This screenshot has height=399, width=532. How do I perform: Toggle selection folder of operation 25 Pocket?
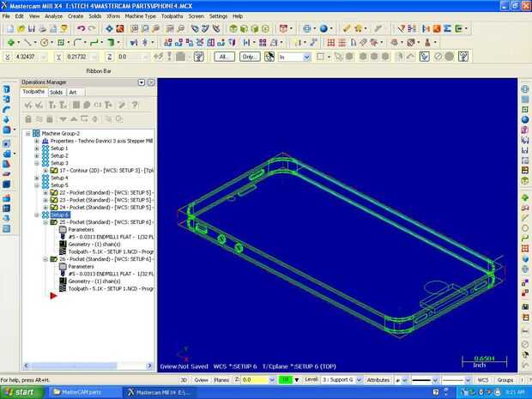54,222
